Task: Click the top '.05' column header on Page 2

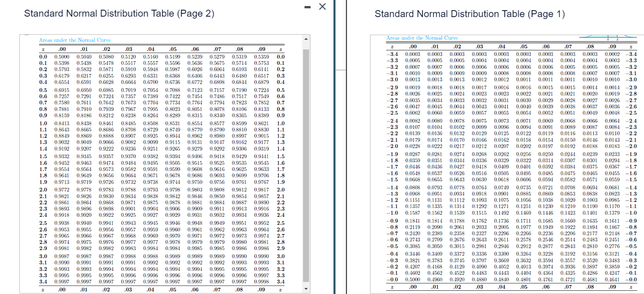Action: click(x=173, y=49)
